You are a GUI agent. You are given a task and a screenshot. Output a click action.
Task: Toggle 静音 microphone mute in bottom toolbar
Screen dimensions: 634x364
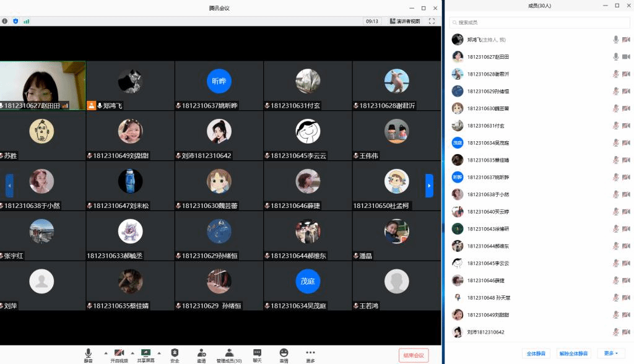(x=89, y=354)
